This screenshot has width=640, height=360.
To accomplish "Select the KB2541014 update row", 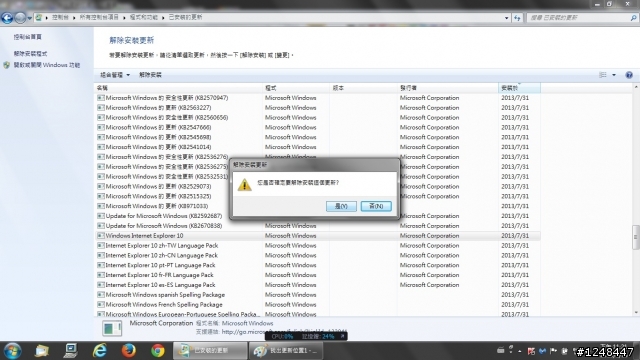I will (x=318, y=147).
